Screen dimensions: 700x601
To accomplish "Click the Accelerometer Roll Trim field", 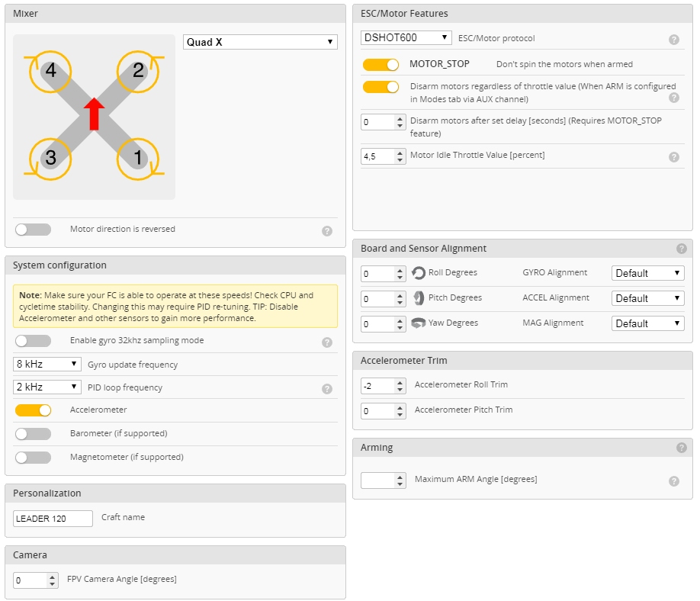I will pos(384,386).
